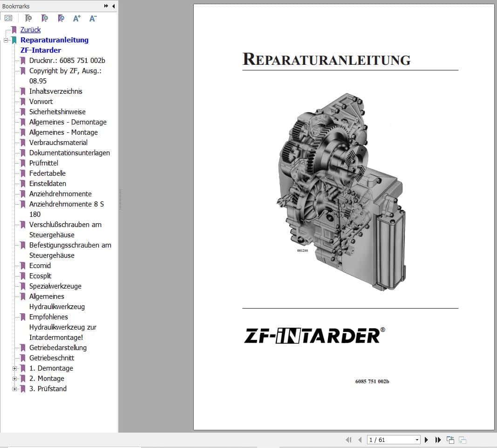Open Verbrauchsmaterial bookmark
This screenshot has width=497, height=448.
pos(58,143)
